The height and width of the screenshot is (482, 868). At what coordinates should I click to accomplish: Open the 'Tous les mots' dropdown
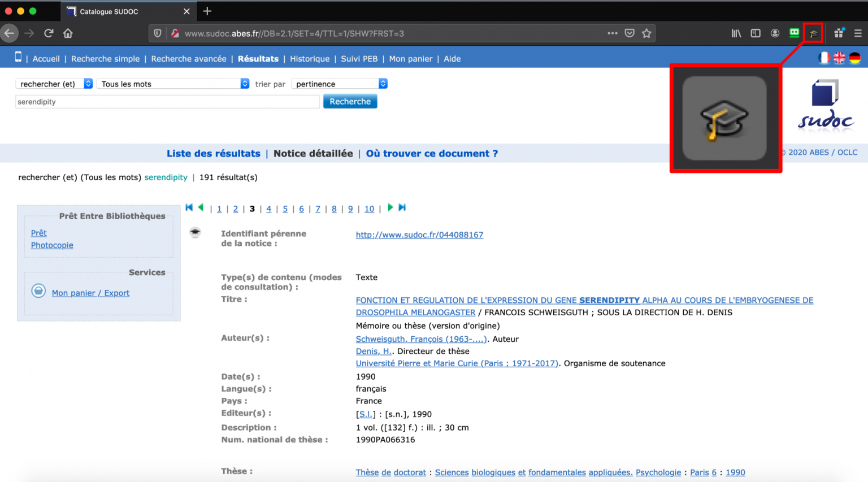[172, 83]
